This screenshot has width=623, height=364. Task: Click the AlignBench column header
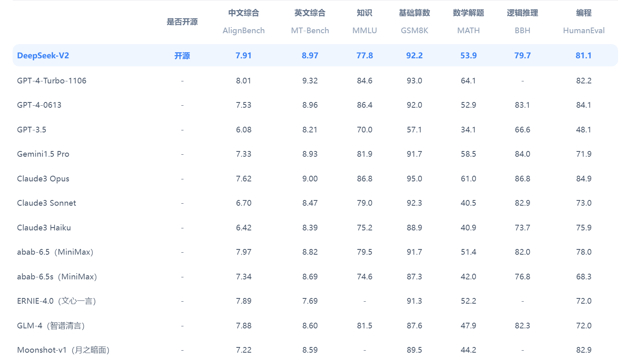[244, 30]
